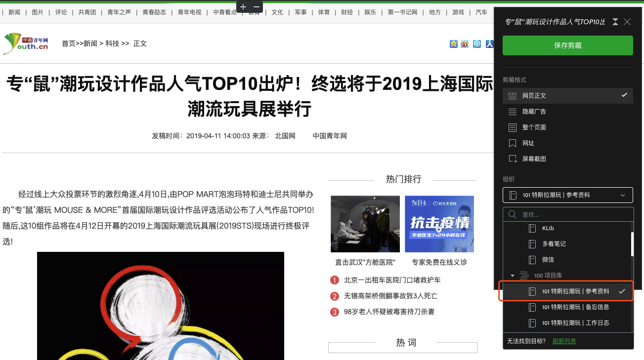This screenshot has width=644, height=360.
Task: Open the notebook dropdown 101 特斯拉潮玩
Action: [x=568, y=195]
